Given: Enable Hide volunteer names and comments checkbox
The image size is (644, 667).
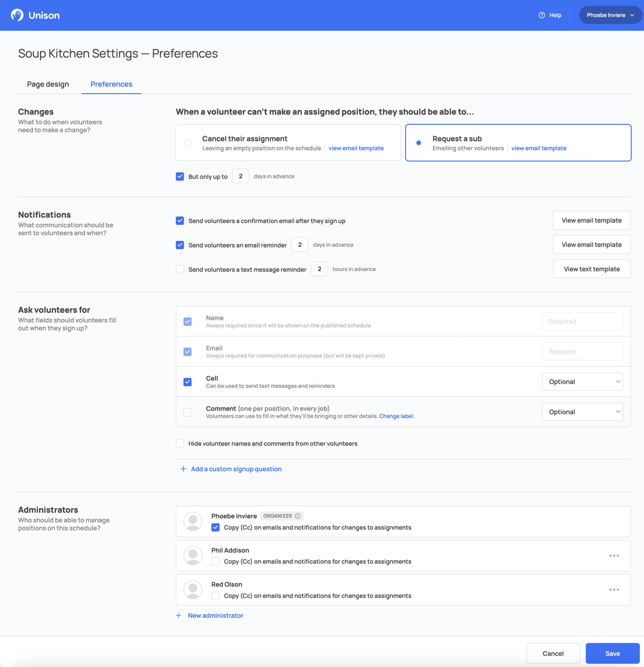Looking at the screenshot, I should pos(180,443).
